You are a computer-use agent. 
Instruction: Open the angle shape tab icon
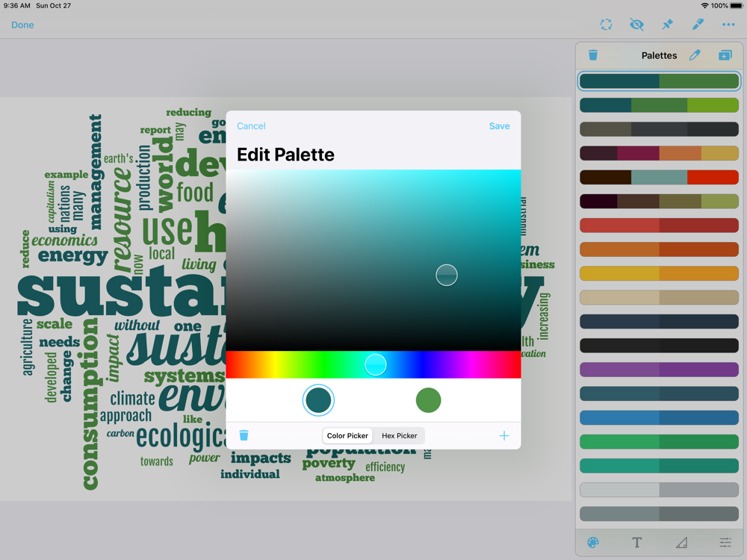pyautogui.click(x=681, y=542)
